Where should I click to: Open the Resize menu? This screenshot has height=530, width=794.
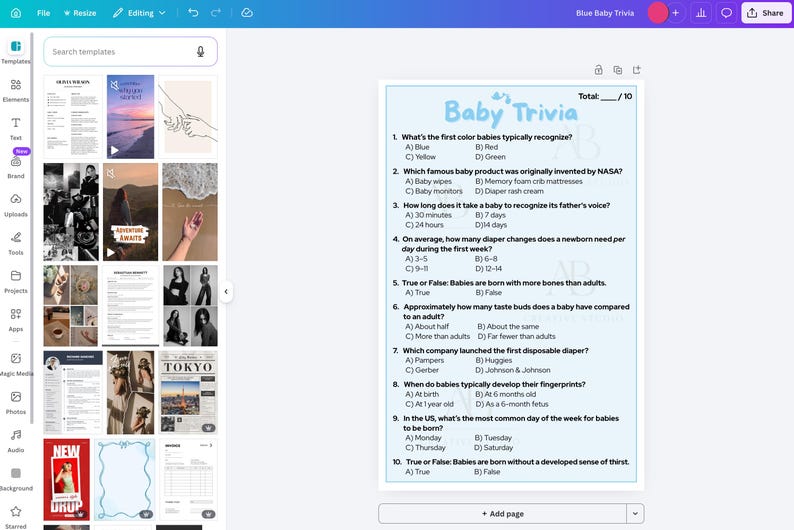click(80, 13)
